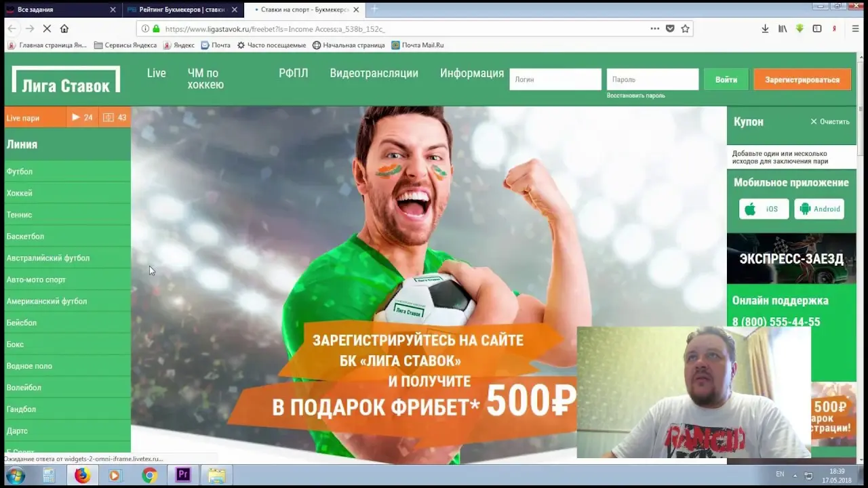Select Австралийский футбол in the sports list
The width and height of the screenshot is (868, 488).
[x=68, y=258]
